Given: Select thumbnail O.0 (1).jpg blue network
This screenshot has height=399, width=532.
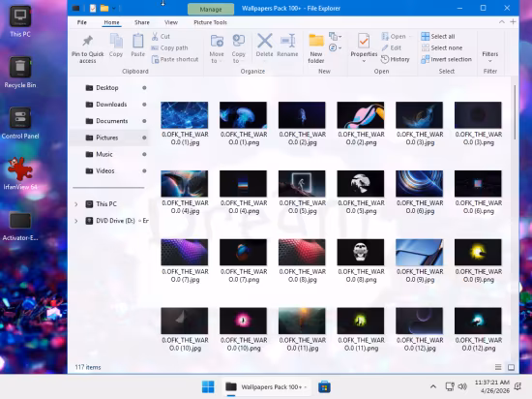Looking at the screenshot, I should coord(185,115).
